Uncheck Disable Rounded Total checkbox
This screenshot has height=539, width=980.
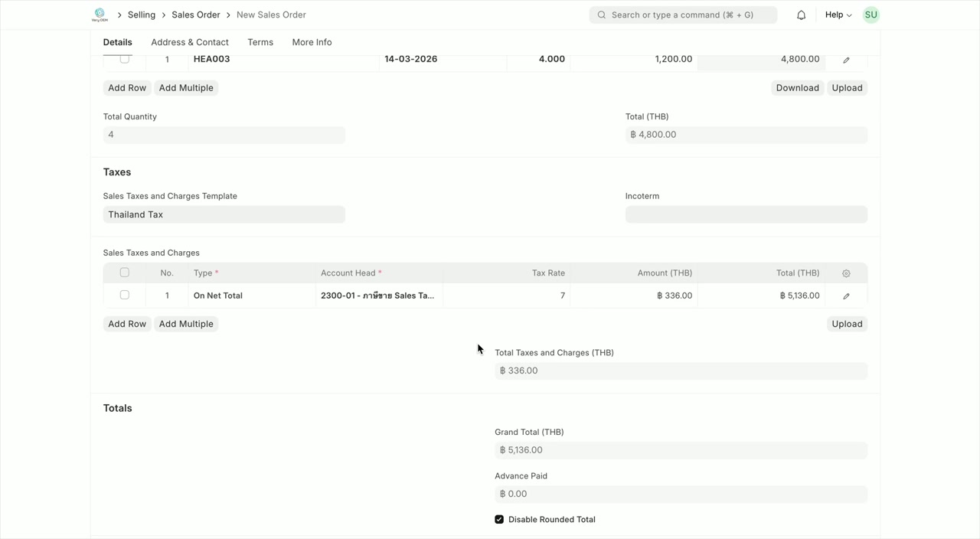pyautogui.click(x=499, y=519)
